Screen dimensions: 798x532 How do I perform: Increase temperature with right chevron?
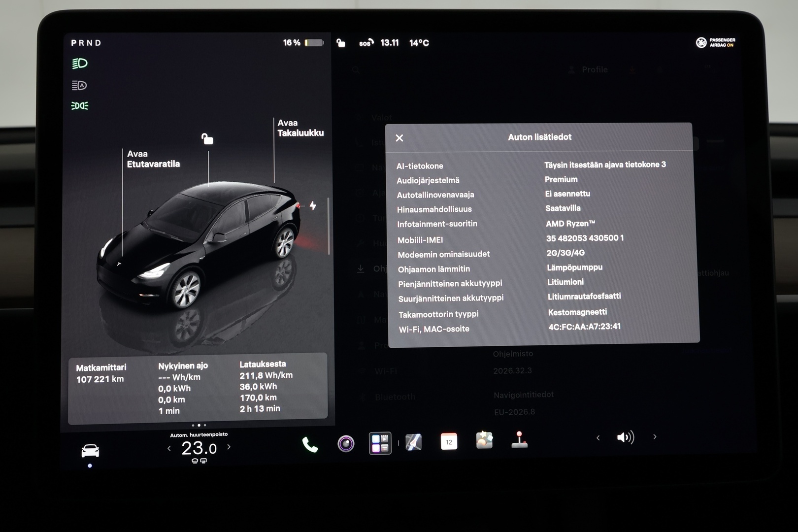tap(229, 447)
